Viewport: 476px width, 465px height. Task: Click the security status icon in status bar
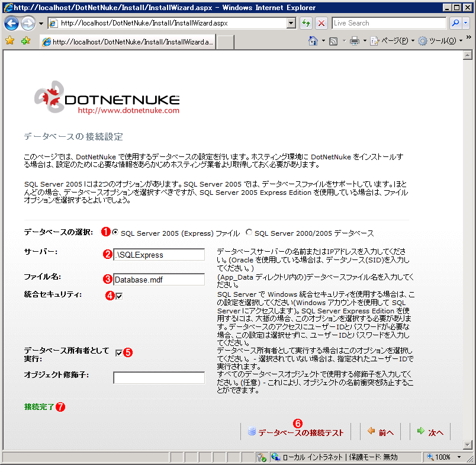pyautogui.click(x=262, y=457)
